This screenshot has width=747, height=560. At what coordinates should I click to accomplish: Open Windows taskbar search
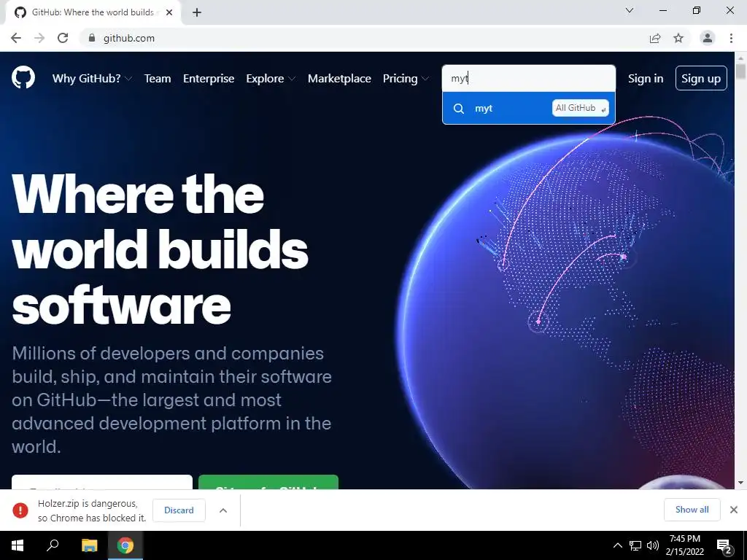point(53,545)
